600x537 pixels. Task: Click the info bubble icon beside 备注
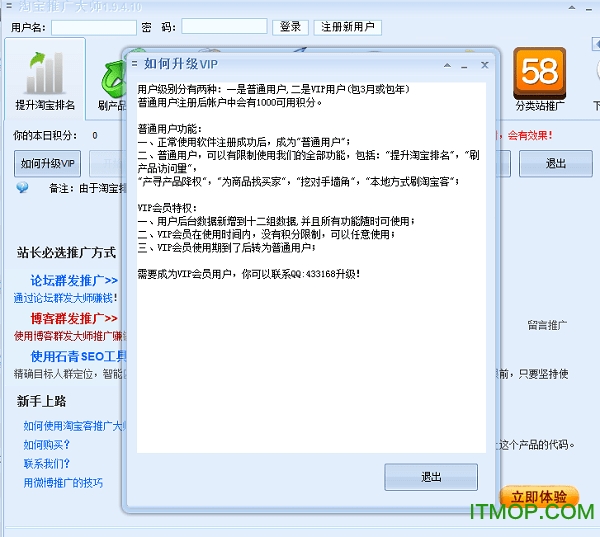point(22,188)
